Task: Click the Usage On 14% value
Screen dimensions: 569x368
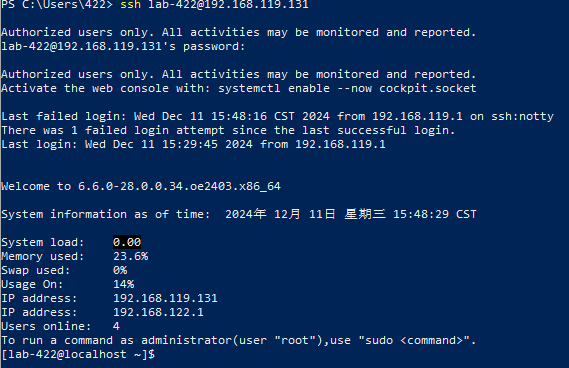Action: click(x=124, y=284)
